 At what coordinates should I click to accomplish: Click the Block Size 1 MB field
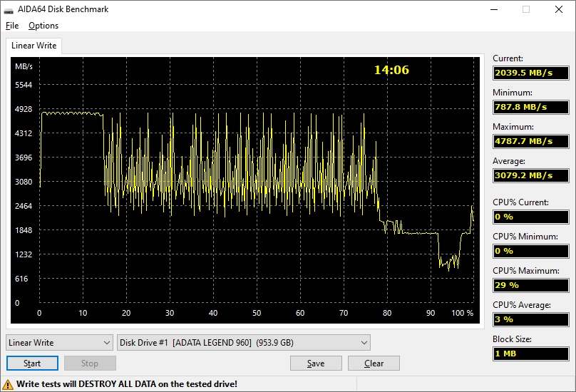[530, 354]
